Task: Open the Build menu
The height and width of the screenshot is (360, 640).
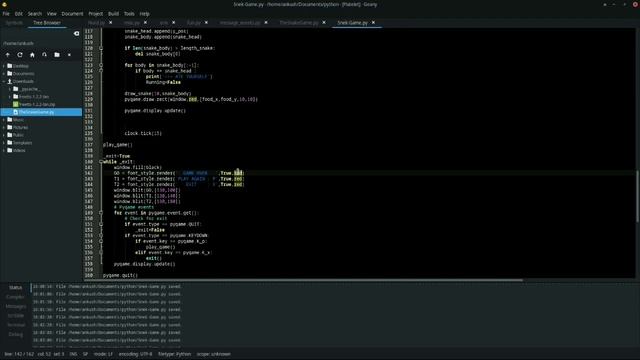Action: click(x=113, y=13)
